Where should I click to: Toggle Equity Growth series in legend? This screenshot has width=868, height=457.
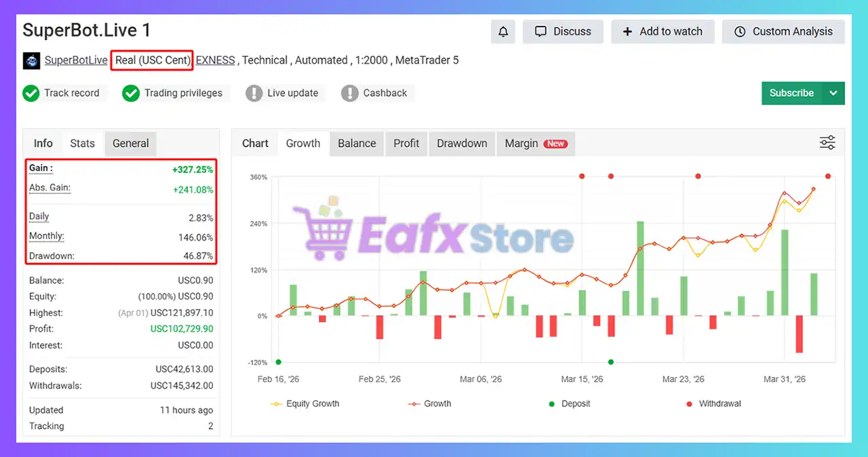pos(305,403)
